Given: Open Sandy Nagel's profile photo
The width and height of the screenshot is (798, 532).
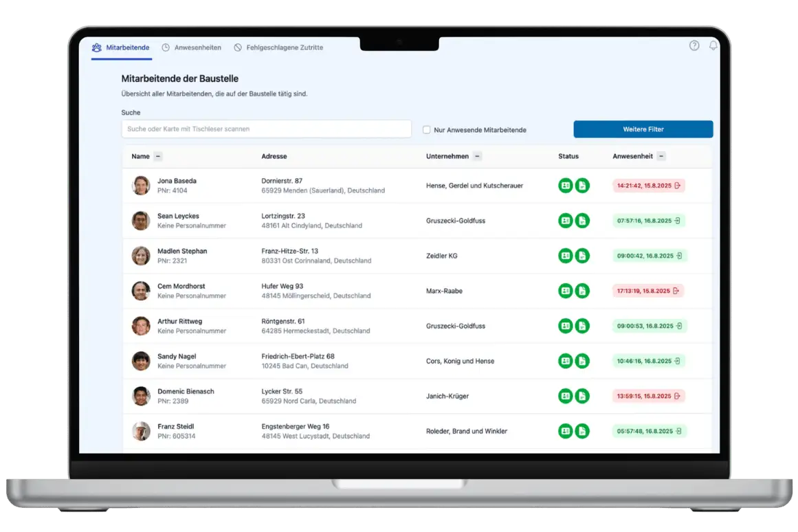Looking at the screenshot, I should (x=141, y=361).
